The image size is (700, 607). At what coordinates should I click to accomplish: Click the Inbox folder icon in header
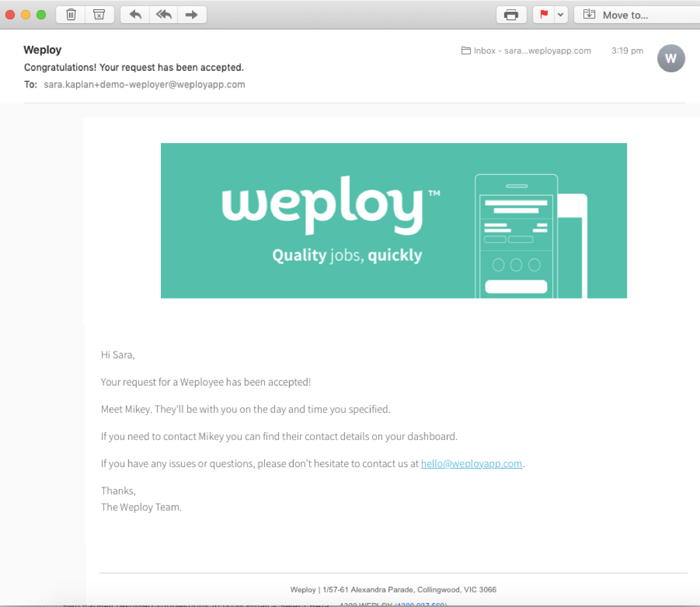coord(466,50)
